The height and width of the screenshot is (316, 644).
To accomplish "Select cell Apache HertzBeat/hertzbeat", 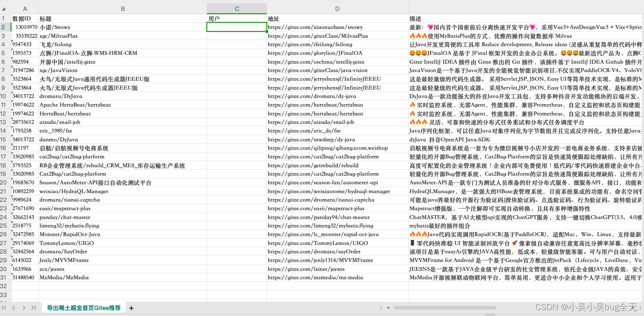I will 123,105.
